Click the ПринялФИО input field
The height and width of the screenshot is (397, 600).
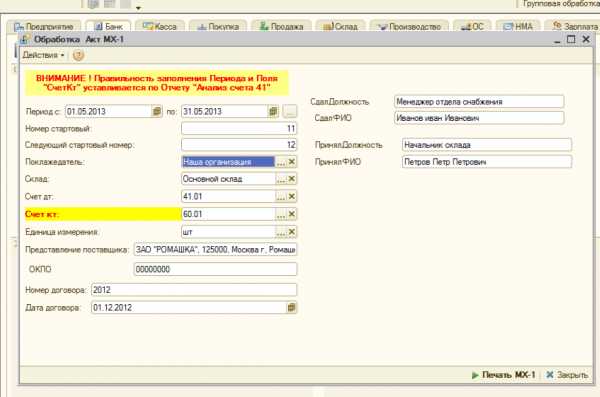coord(487,162)
